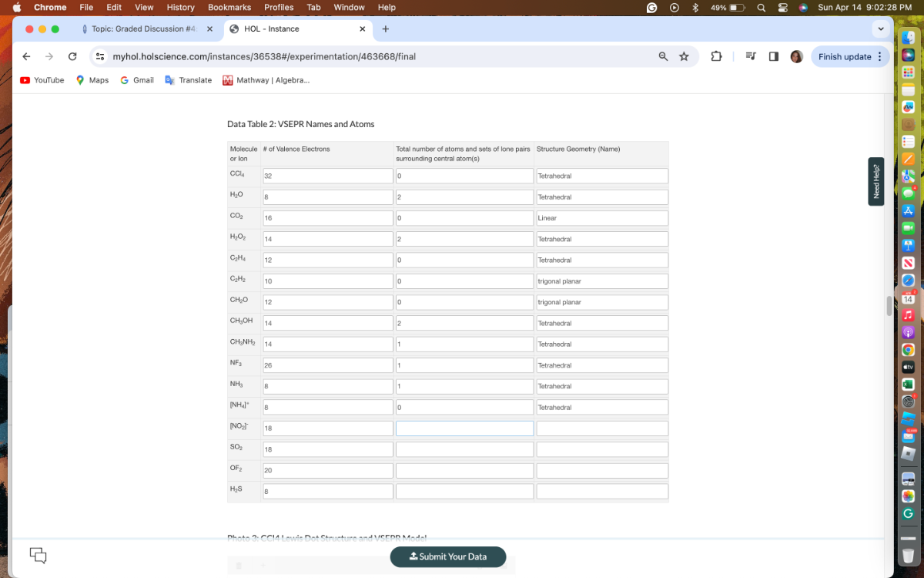This screenshot has width=924, height=578.
Task: Open Chrome's three-dot menu
Action: tap(880, 56)
